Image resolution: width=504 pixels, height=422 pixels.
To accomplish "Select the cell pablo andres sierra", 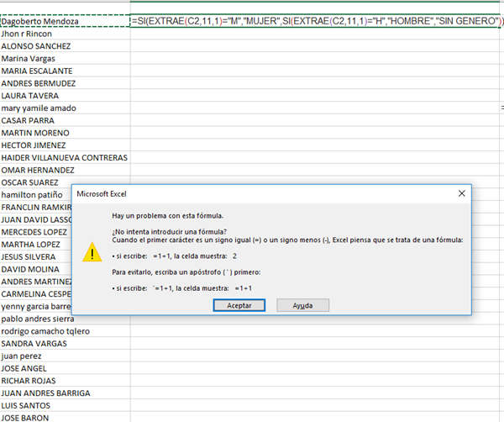I will point(66,319).
